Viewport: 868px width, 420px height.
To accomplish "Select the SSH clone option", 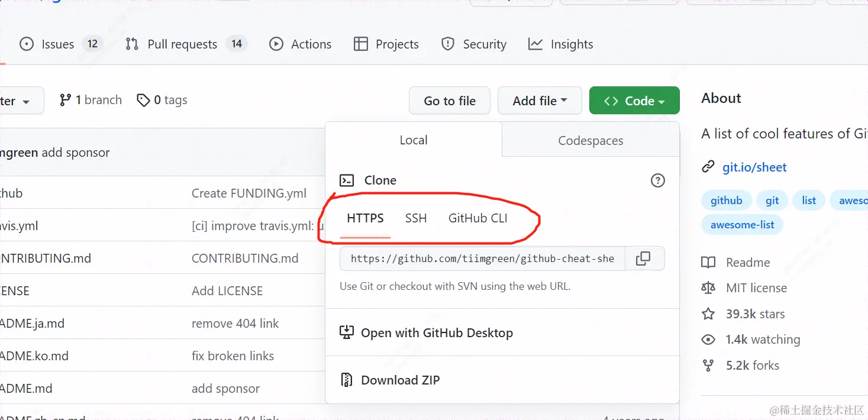I will pyautogui.click(x=416, y=218).
